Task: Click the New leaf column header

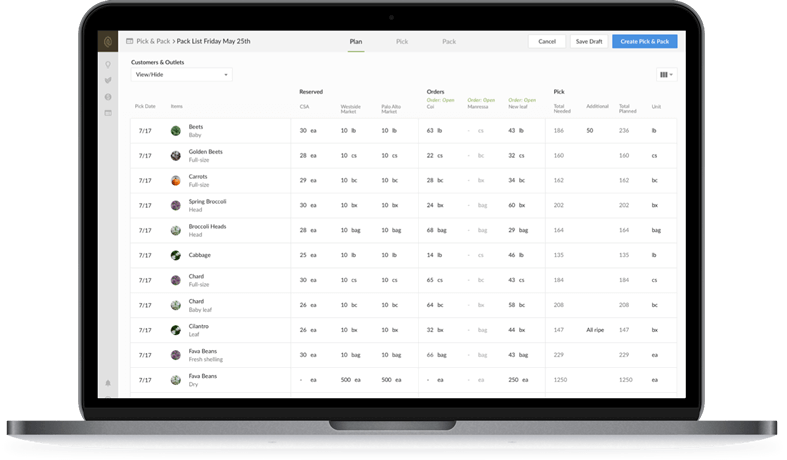Action: (518, 107)
